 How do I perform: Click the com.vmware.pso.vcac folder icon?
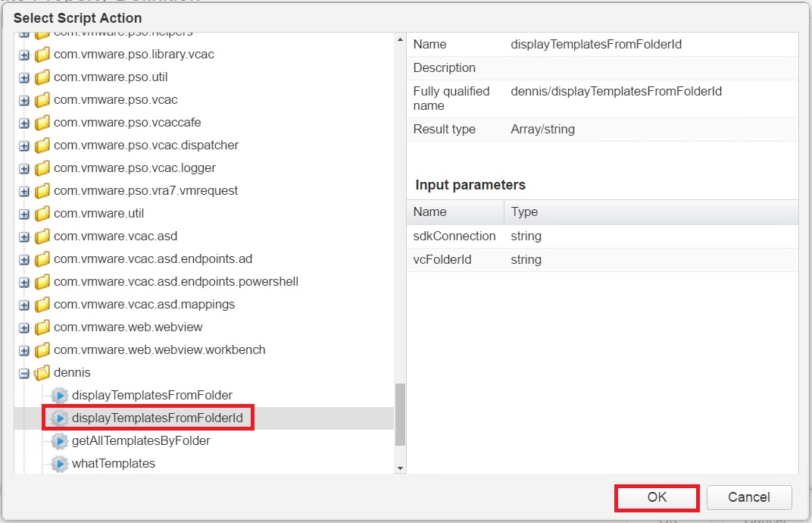coord(42,100)
